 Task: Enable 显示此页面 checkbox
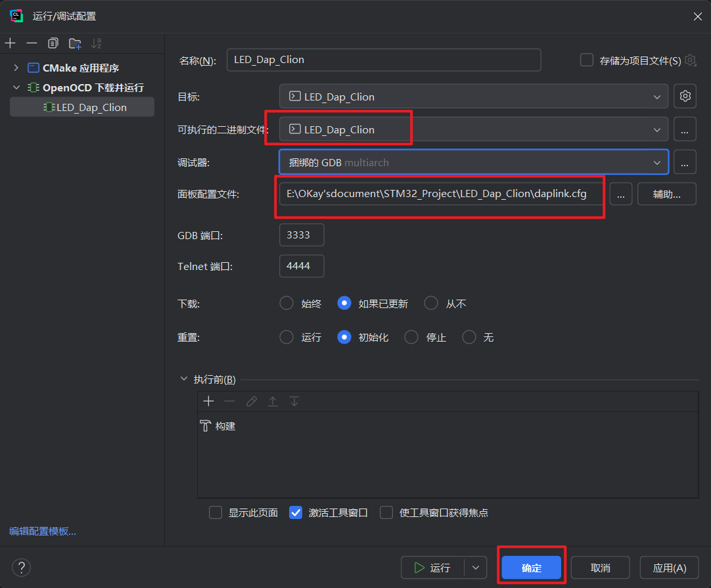click(216, 512)
